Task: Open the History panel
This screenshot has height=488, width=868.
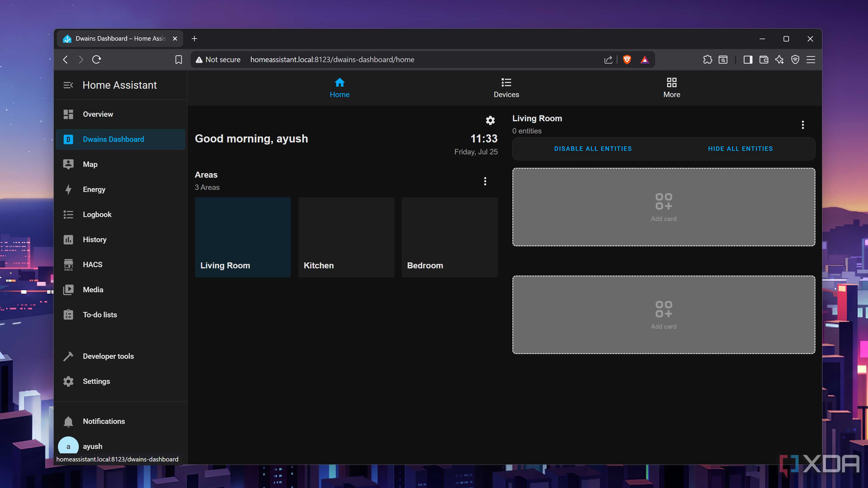Action: 120,239
